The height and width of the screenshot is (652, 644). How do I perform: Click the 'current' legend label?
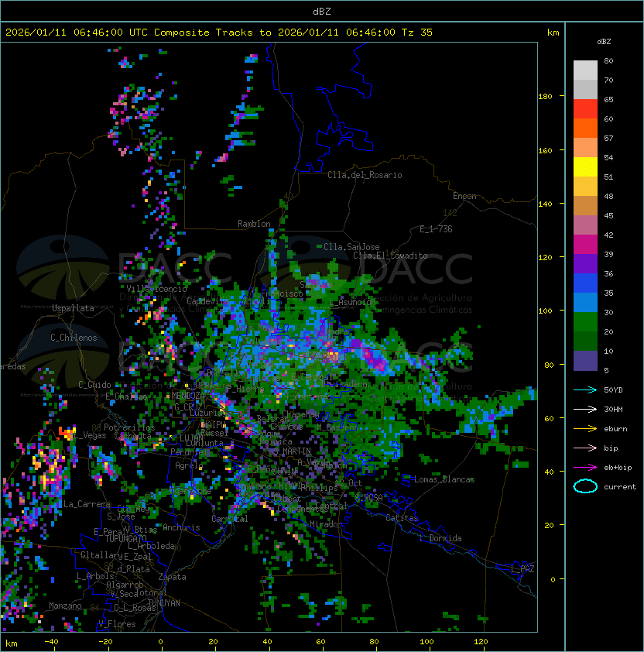(x=620, y=487)
